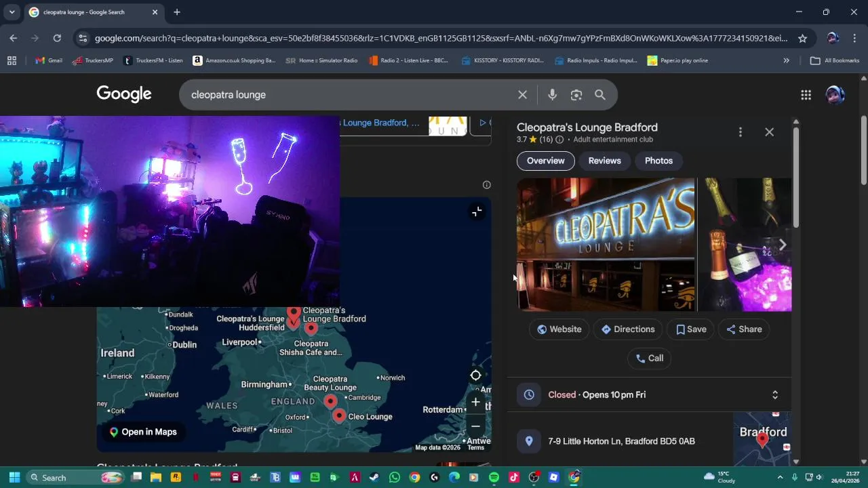Viewport: 868px width, 488px height.
Task: Open the champagne bottle photo
Action: [x=745, y=245]
